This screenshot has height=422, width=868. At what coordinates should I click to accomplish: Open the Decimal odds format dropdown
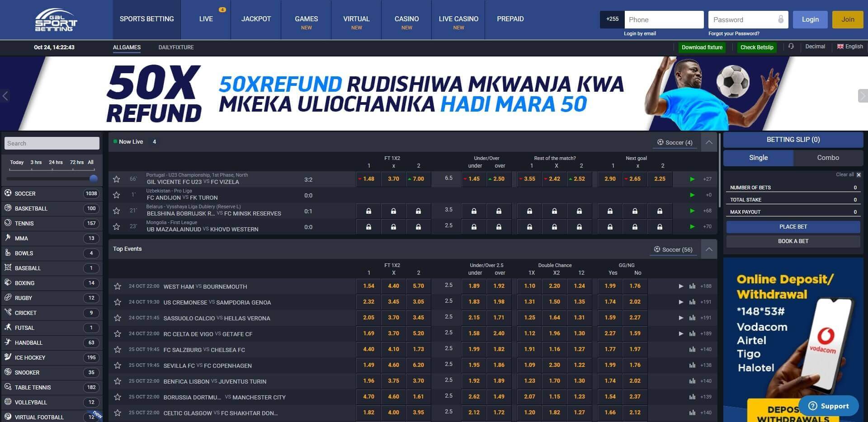click(x=815, y=46)
